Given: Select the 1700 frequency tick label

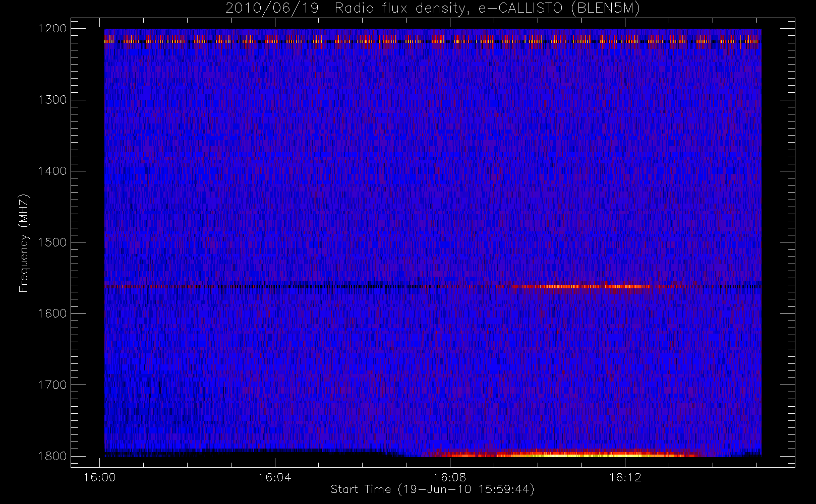Looking at the screenshot, I should coord(52,385).
